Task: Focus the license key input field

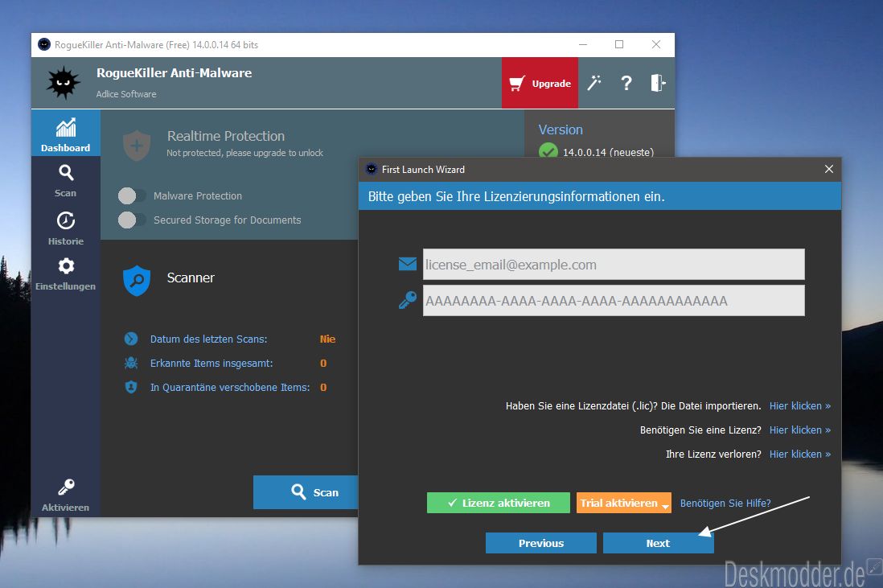Action: pos(614,300)
